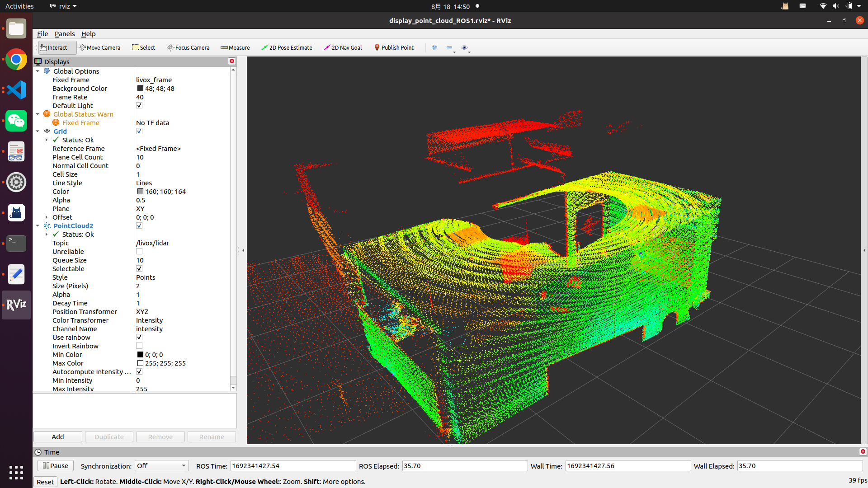Click the zoom out icon in toolbar
This screenshot has width=868, height=488.
(449, 47)
